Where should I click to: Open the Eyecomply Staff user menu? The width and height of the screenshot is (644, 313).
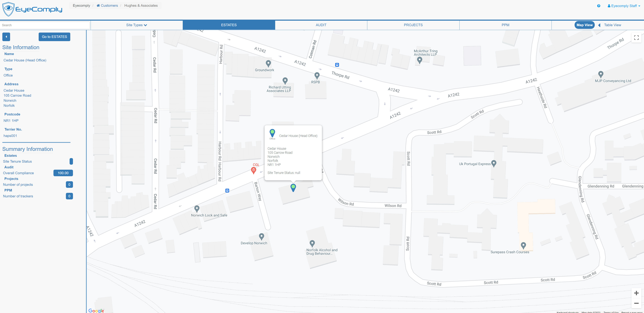tap(623, 6)
